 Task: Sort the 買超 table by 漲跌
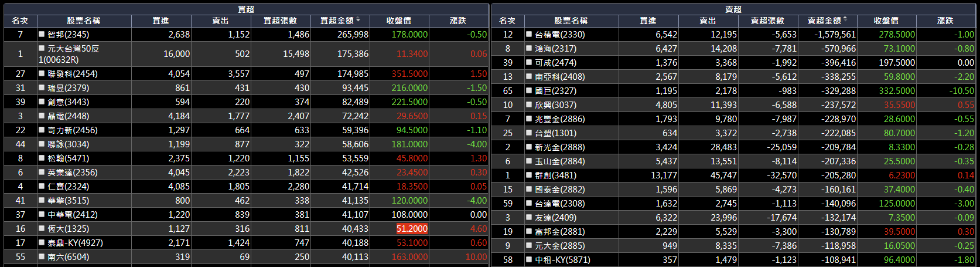(458, 21)
